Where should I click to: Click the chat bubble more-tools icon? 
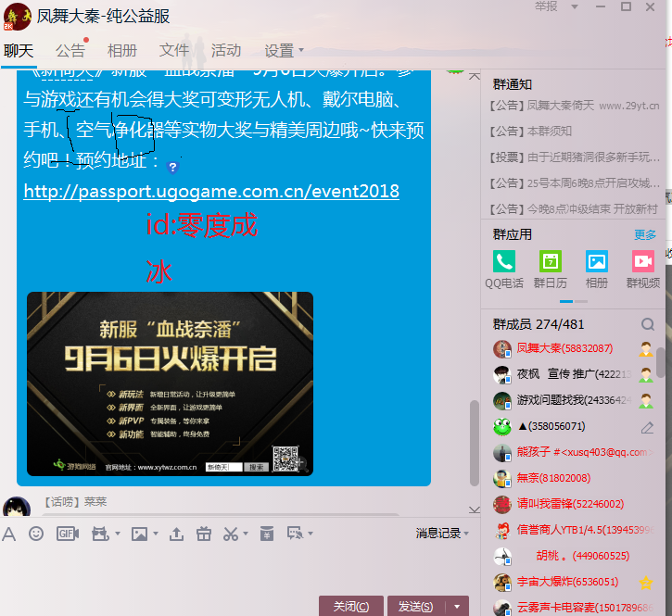coord(295,534)
